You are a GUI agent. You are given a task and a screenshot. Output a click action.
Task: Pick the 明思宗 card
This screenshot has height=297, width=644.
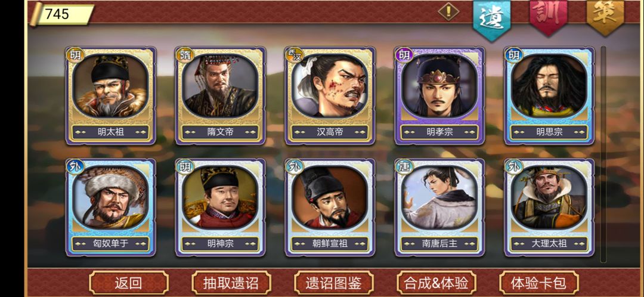(550, 95)
